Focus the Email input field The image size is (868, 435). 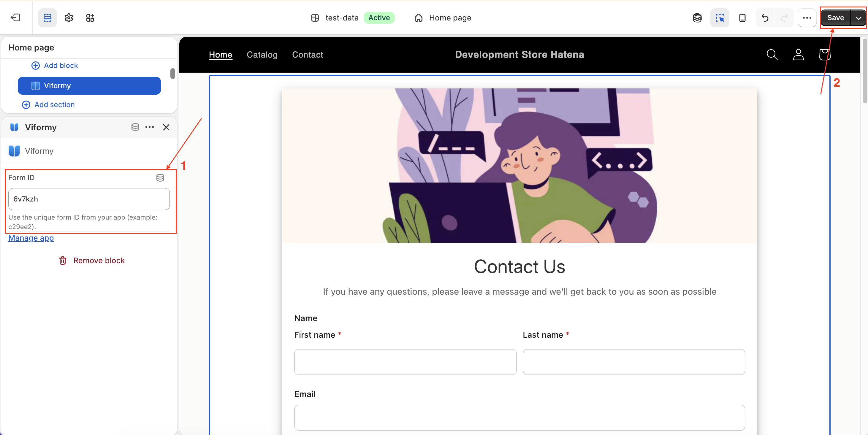[519, 417]
